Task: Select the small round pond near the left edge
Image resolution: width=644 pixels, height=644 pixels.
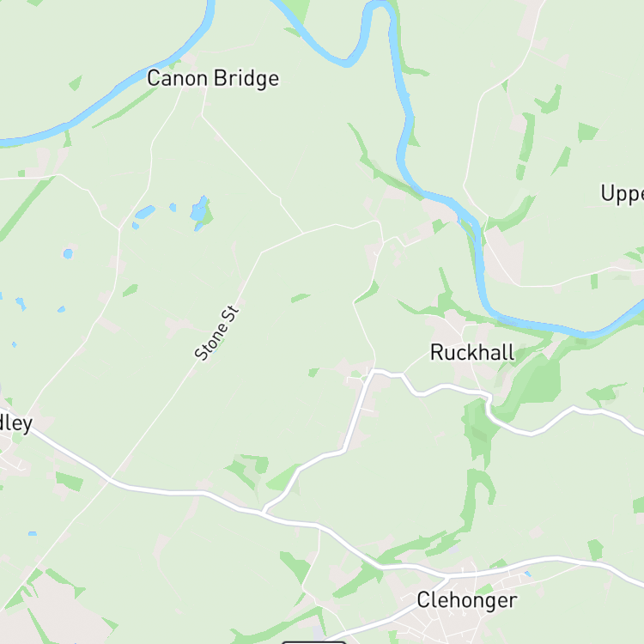Action: tap(68, 253)
